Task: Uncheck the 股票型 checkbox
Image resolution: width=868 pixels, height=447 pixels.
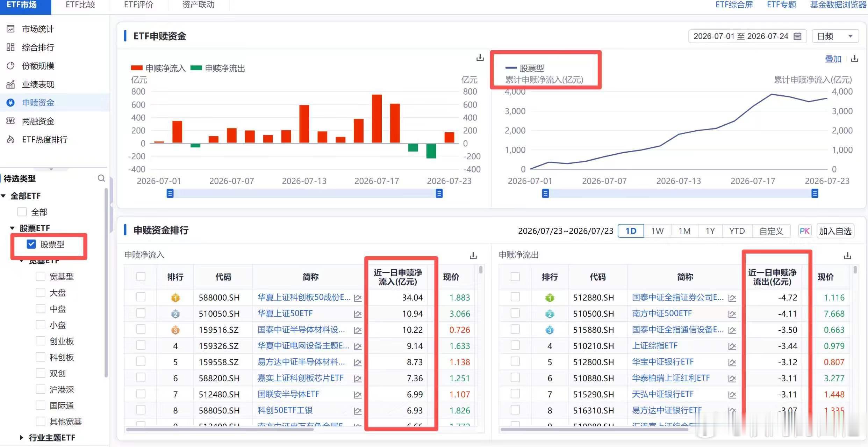Action: pos(31,244)
